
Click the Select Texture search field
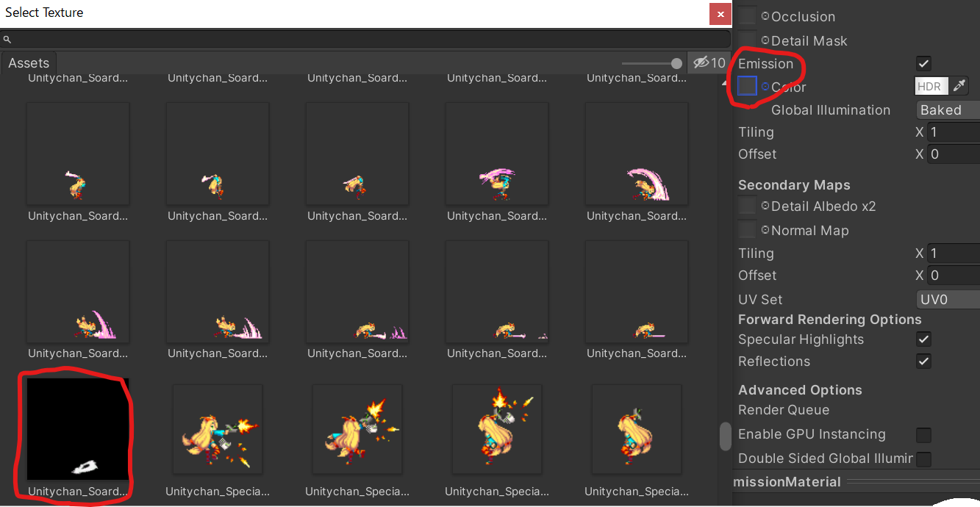[365, 39]
